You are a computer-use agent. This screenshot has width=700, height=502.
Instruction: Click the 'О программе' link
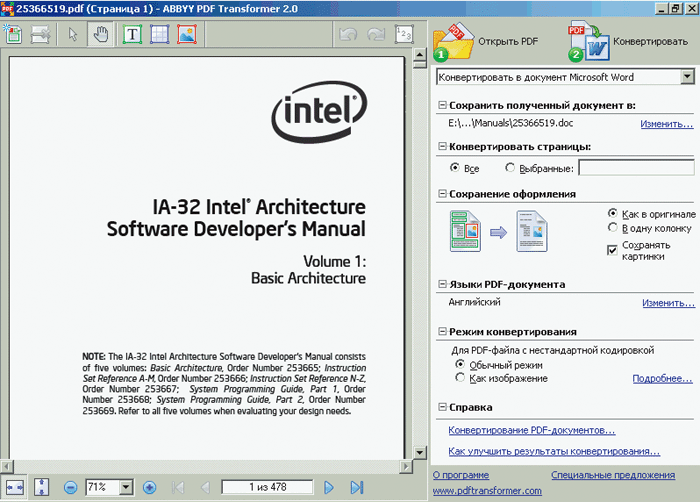[461, 475]
